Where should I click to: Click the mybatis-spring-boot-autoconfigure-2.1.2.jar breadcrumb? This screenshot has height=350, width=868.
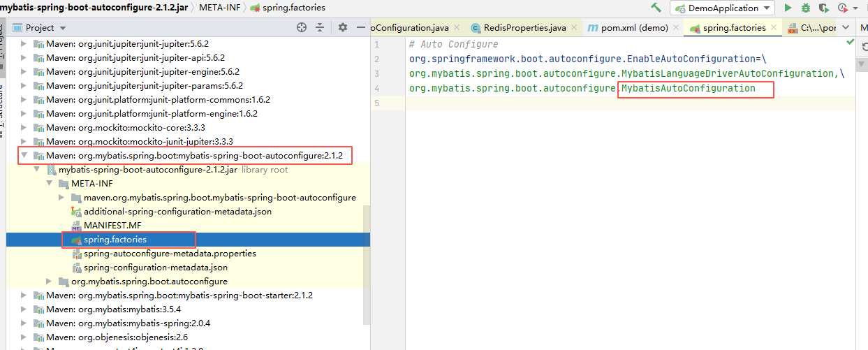[x=94, y=8]
